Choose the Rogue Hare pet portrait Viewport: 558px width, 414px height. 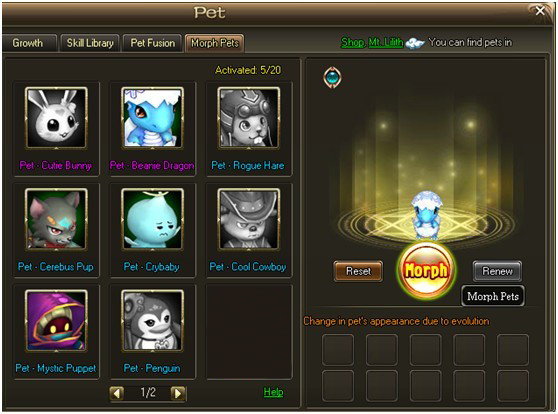tap(248, 118)
